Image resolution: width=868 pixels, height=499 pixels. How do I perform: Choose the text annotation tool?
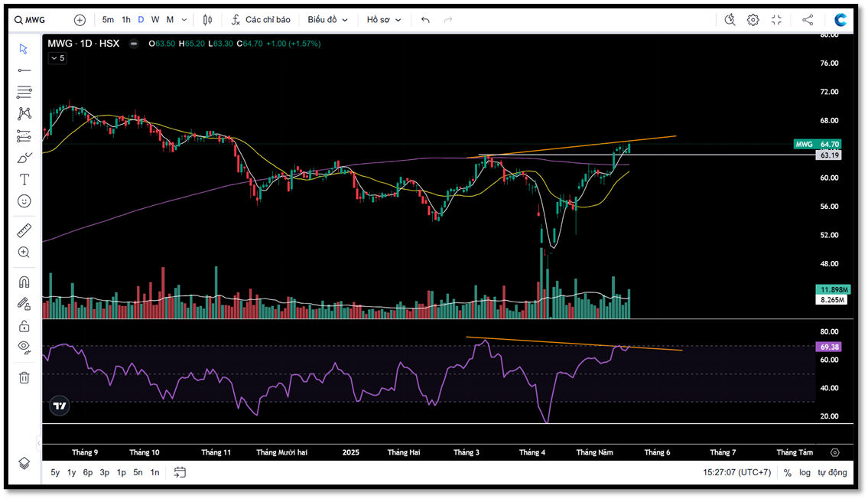24,179
